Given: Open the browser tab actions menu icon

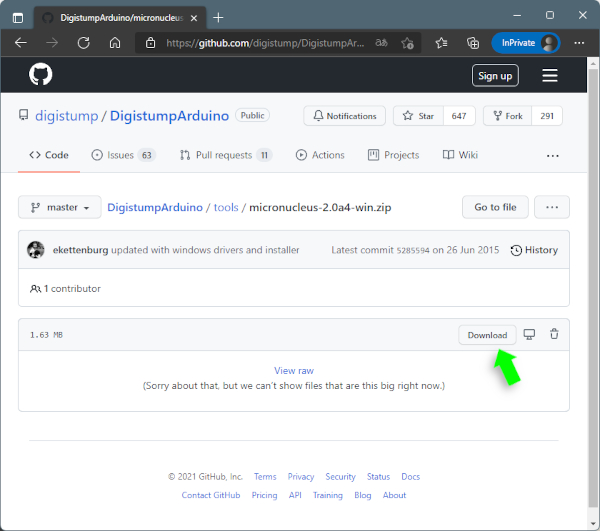Looking at the screenshot, I should pos(18,18).
